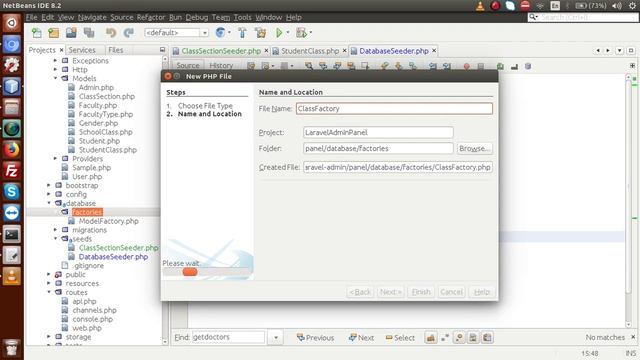
Task: Click the Debug Project toolbar icon
Action: (302, 33)
